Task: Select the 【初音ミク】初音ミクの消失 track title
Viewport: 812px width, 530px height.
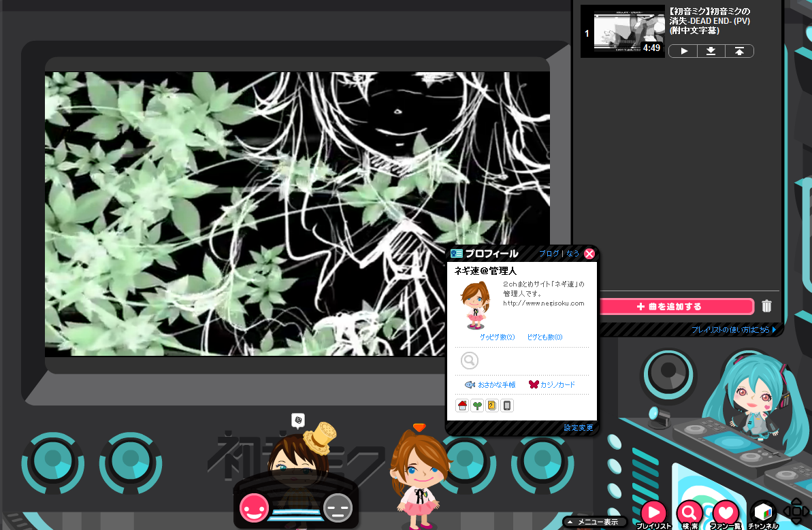Action: tap(709, 20)
